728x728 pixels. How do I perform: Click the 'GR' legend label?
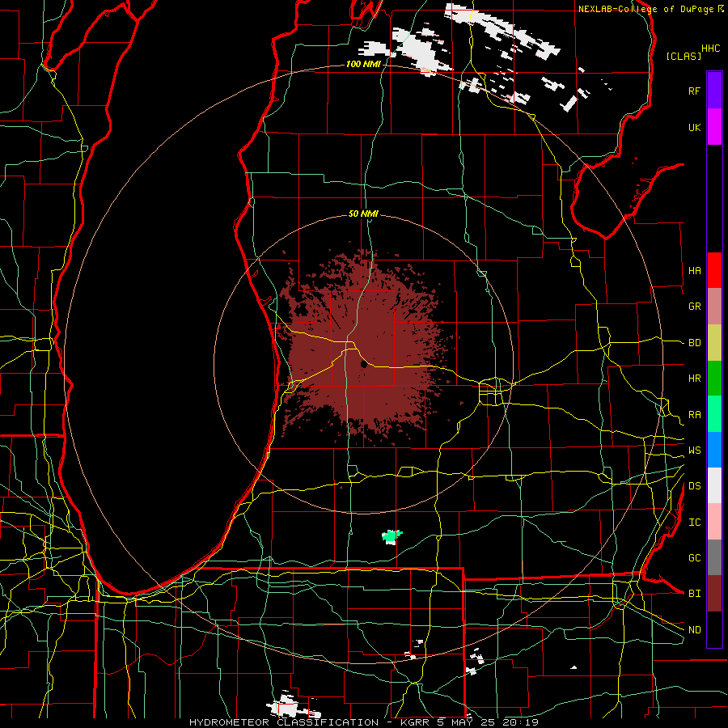694,307
